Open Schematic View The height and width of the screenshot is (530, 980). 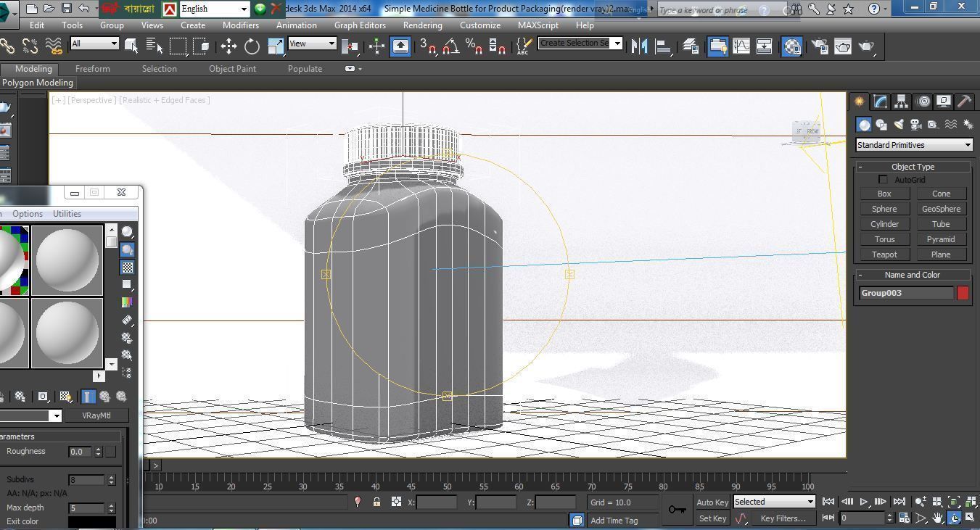pos(764,46)
